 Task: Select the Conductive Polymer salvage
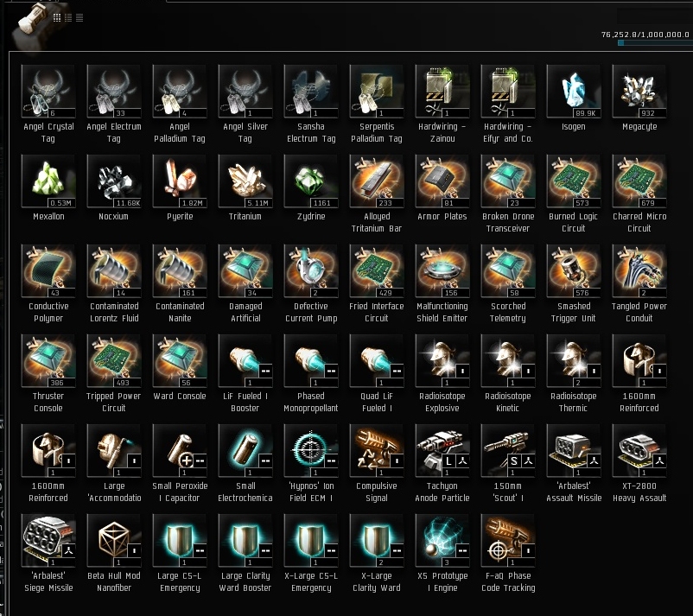(x=48, y=271)
